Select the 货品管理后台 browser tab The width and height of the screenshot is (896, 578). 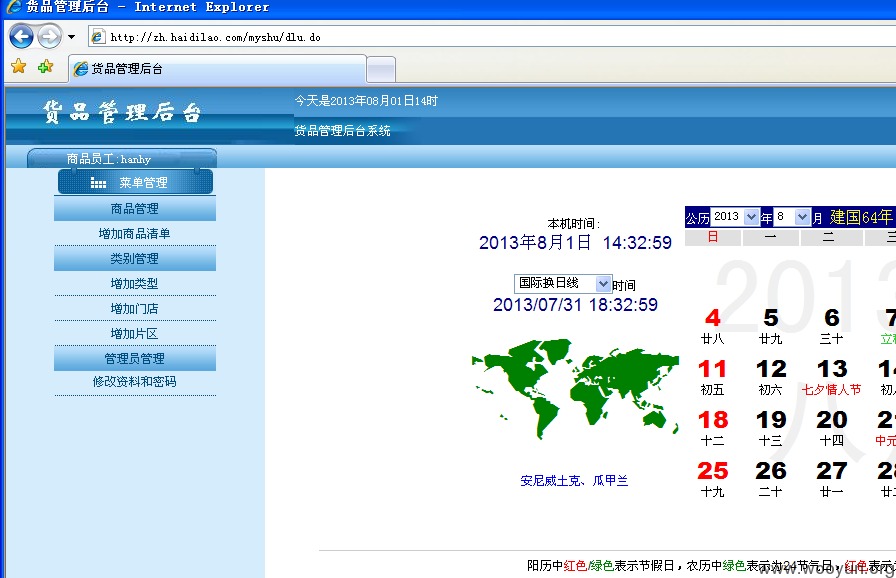click(x=217, y=69)
